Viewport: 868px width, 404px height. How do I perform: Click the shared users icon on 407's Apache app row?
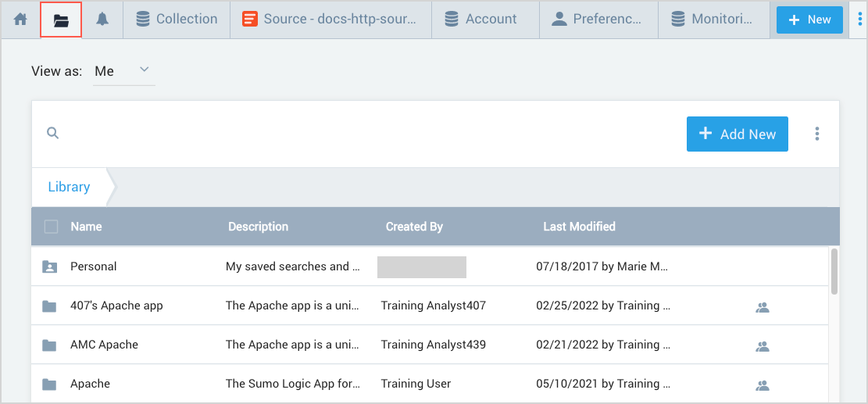(763, 307)
